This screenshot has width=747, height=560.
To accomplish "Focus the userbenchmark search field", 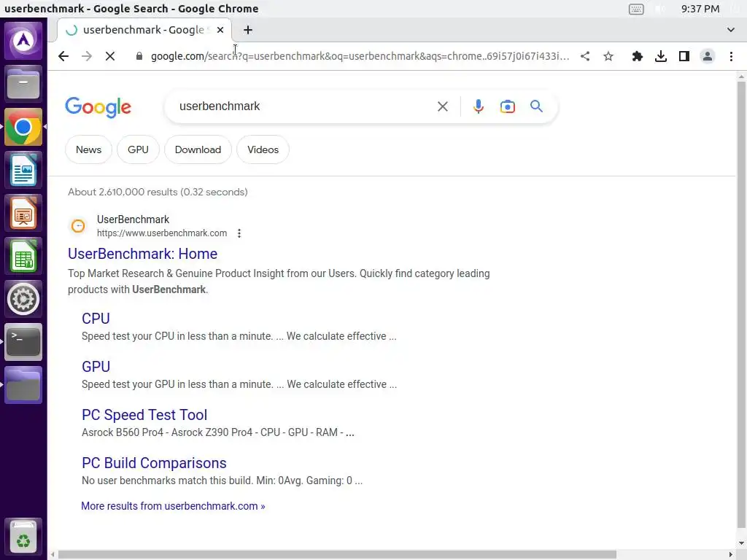I will [x=305, y=106].
